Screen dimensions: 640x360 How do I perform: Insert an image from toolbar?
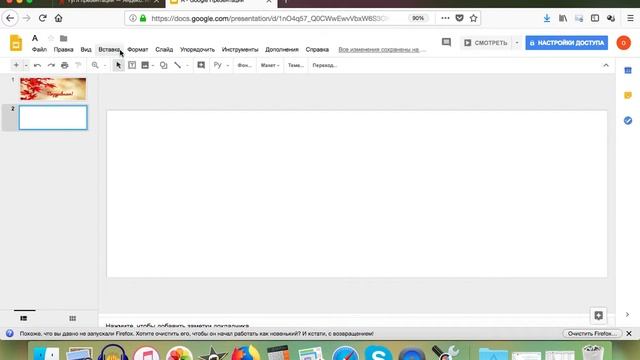(x=145, y=65)
